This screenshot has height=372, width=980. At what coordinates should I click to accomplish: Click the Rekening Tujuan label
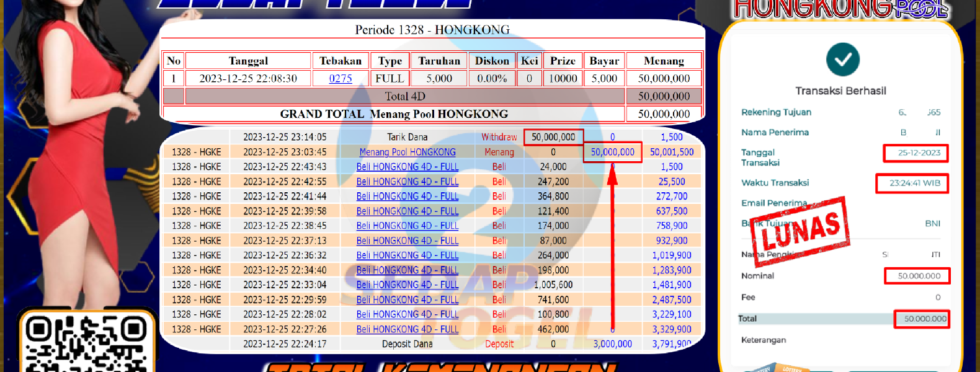[x=776, y=112]
